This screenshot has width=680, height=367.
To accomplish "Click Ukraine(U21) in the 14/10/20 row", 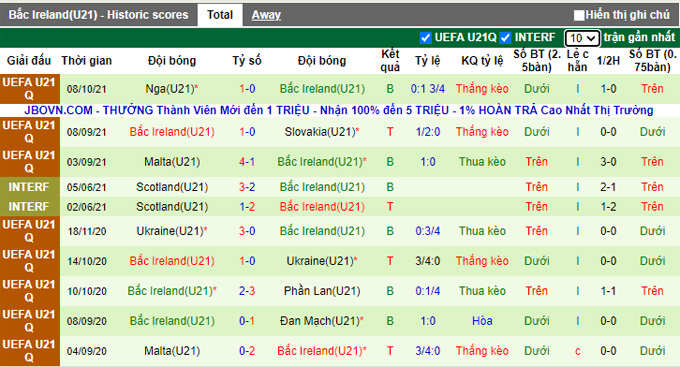I will (x=322, y=261).
